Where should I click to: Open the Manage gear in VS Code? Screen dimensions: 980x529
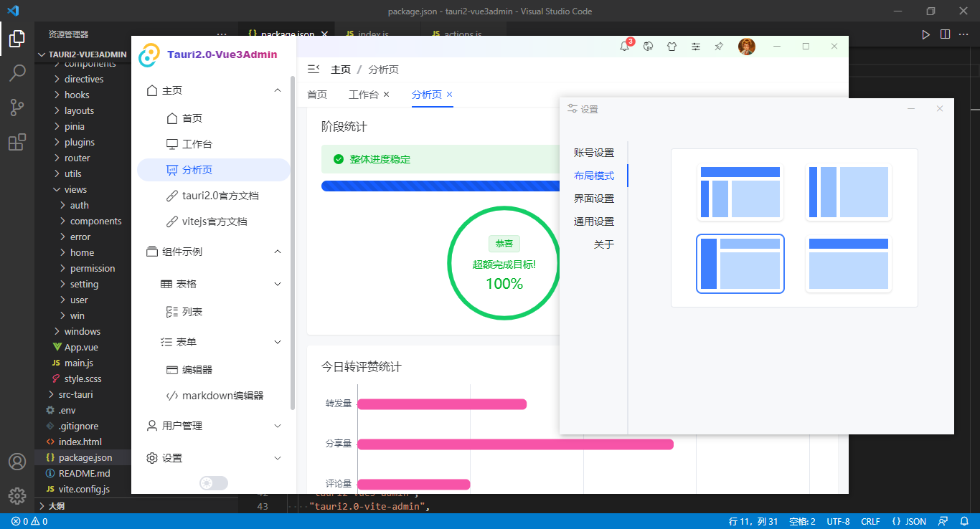click(x=17, y=495)
